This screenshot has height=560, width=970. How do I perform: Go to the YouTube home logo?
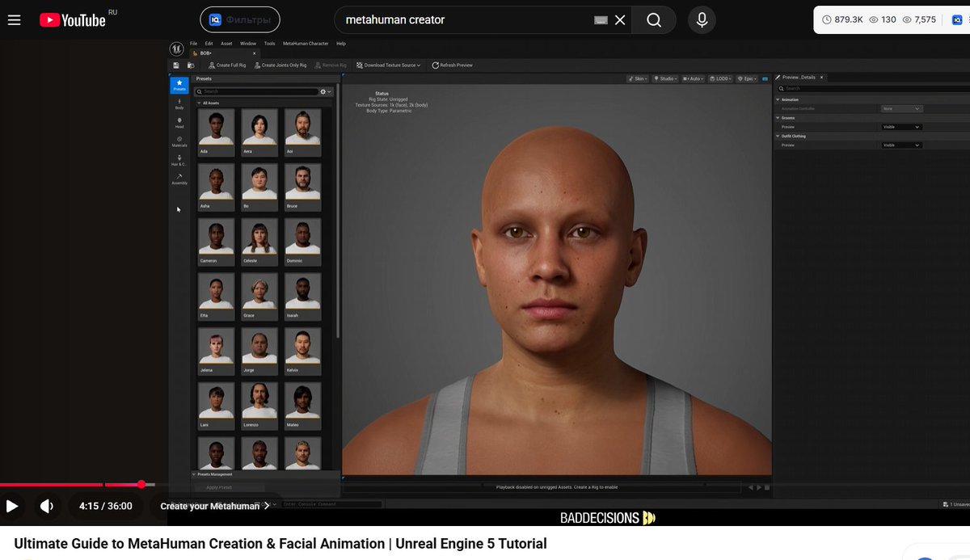pos(73,19)
